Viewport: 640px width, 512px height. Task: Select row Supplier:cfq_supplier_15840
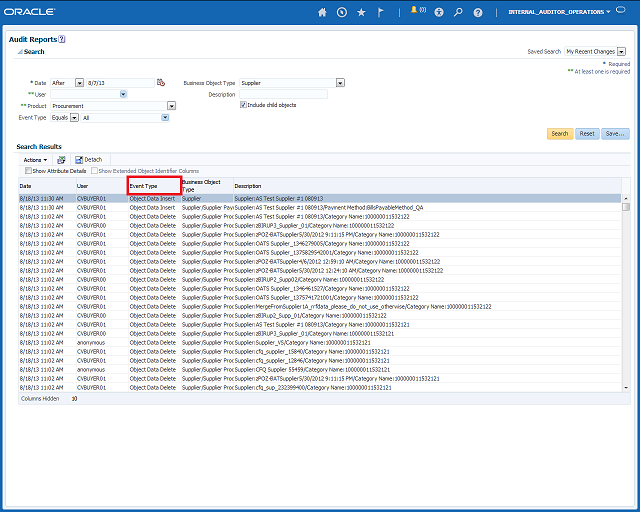320,352
